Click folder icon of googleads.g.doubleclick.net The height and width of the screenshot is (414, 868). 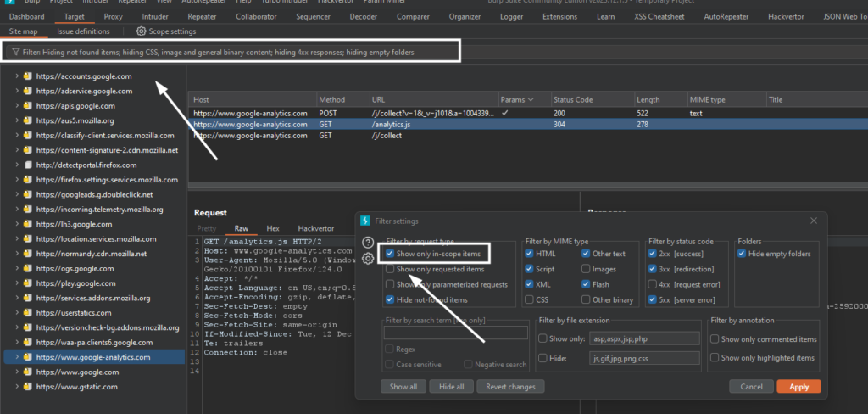(27, 194)
